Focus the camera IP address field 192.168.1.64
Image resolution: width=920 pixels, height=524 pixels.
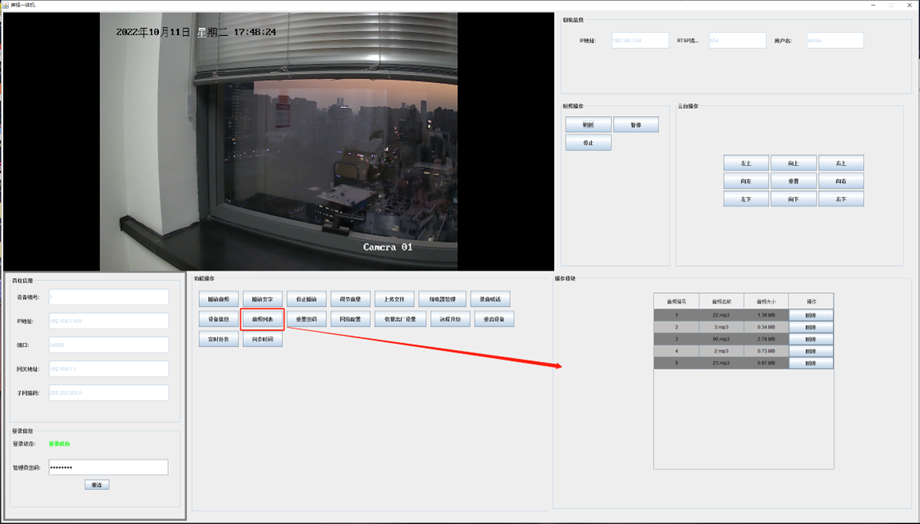pos(640,40)
